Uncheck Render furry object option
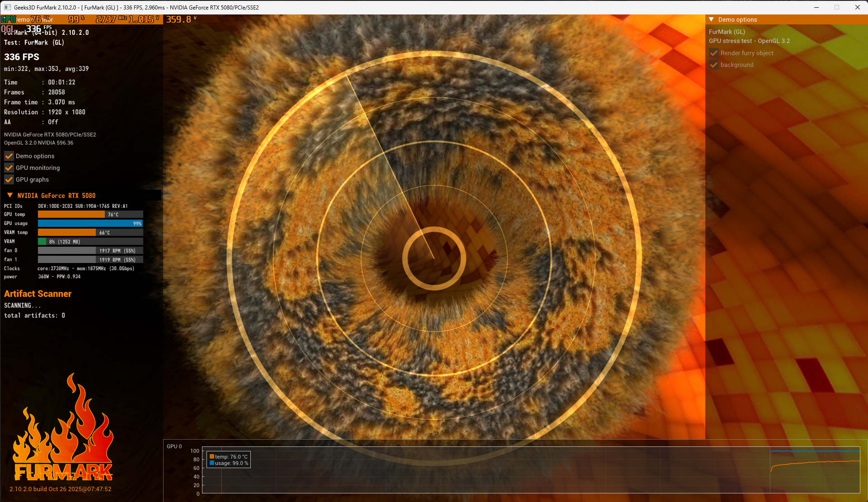The image size is (868, 502). (x=714, y=53)
